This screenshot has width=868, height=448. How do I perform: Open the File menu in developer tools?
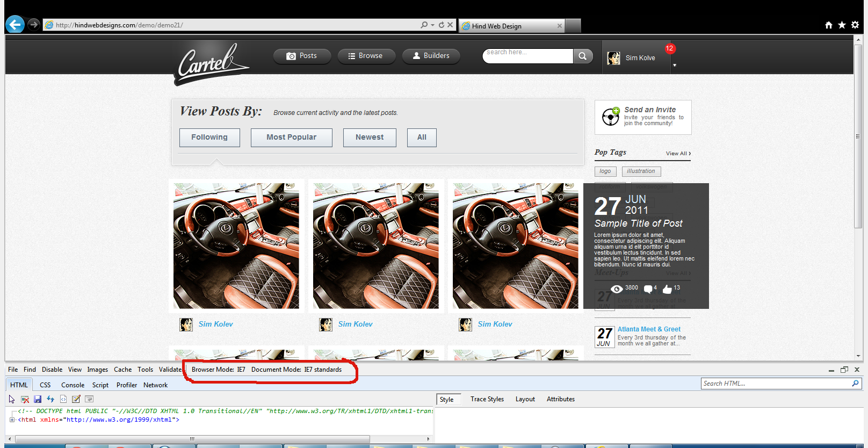pos(13,370)
